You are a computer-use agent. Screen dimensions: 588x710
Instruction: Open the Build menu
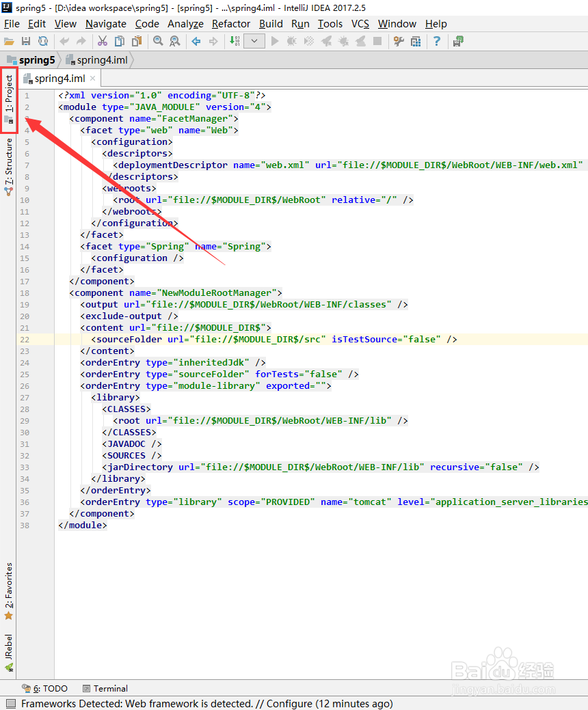coord(271,24)
